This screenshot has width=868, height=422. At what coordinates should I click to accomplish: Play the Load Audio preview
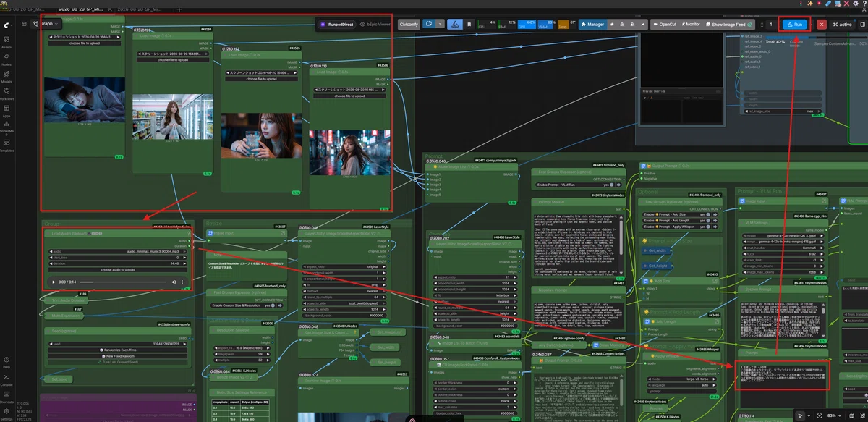tap(52, 282)
